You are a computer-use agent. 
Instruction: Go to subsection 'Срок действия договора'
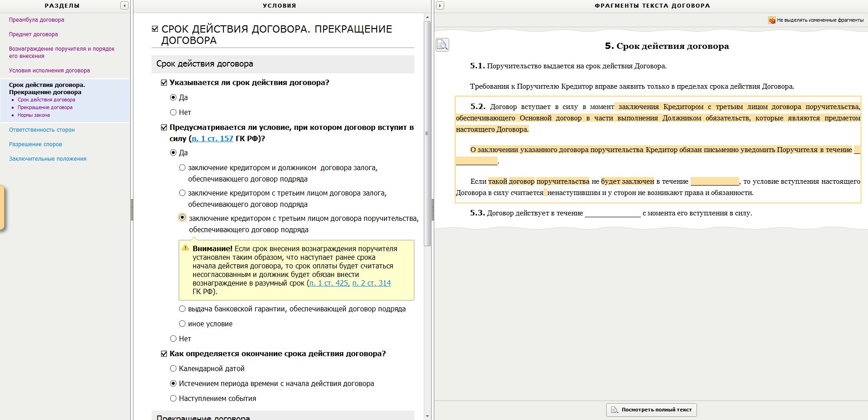point(46,100)
